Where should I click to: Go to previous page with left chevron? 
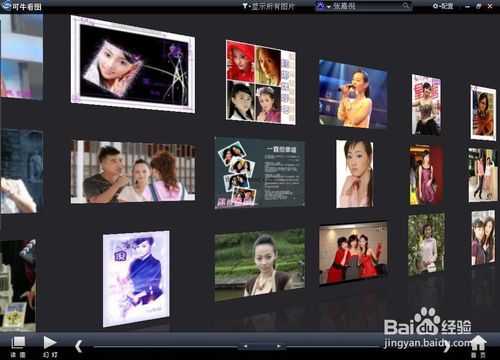tap(78, 346)
